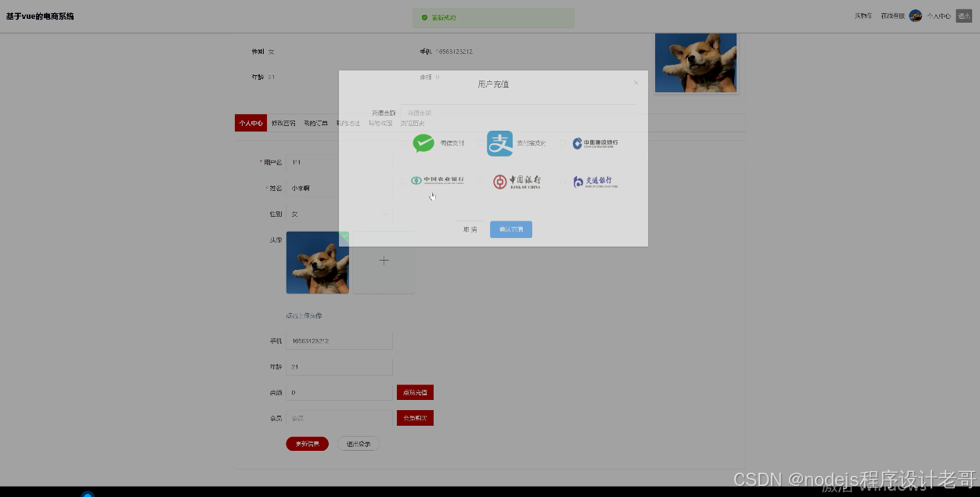Screen dimensions: 980x497
Task: Open 个人中心 link in header
Action: (x=939, y=16)
